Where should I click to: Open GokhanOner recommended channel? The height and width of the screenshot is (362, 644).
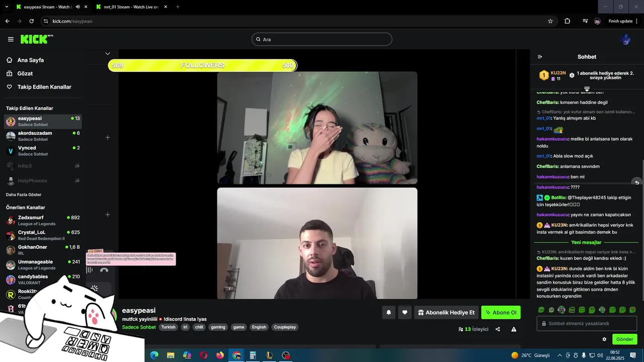tap(43, 250)
